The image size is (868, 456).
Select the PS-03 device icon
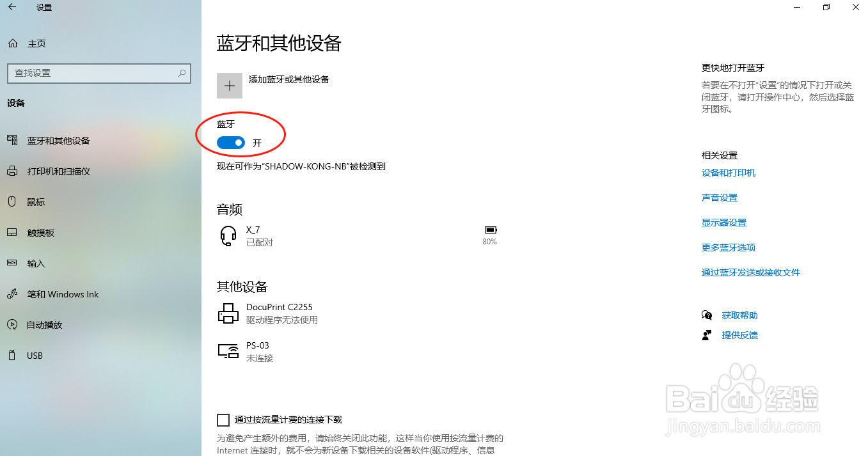click(x=228, y=351)
